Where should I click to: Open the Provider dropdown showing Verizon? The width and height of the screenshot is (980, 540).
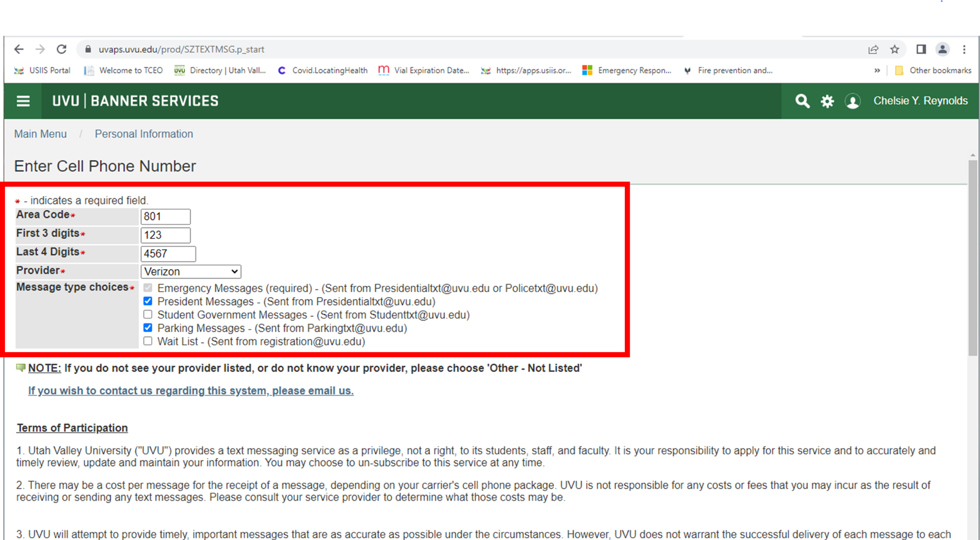tap(191, 271)
